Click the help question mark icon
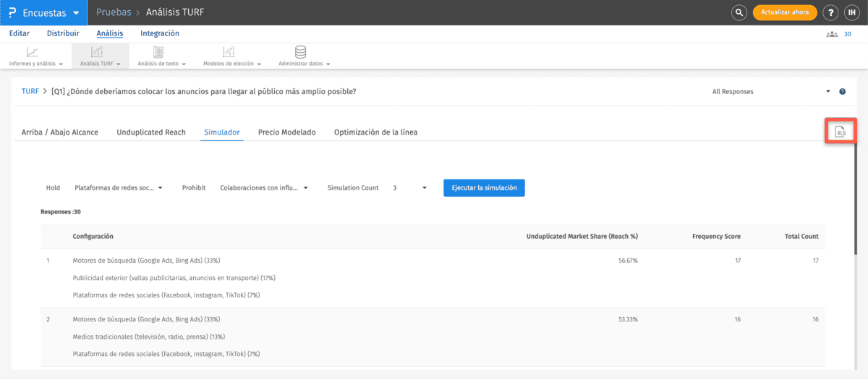 pos(830,12)
